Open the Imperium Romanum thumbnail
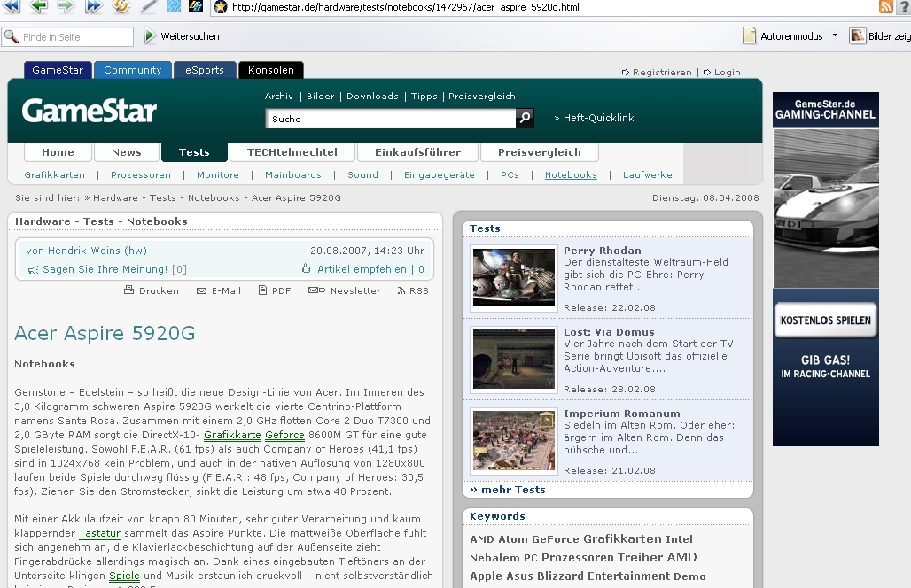 (x=514, y=440)
